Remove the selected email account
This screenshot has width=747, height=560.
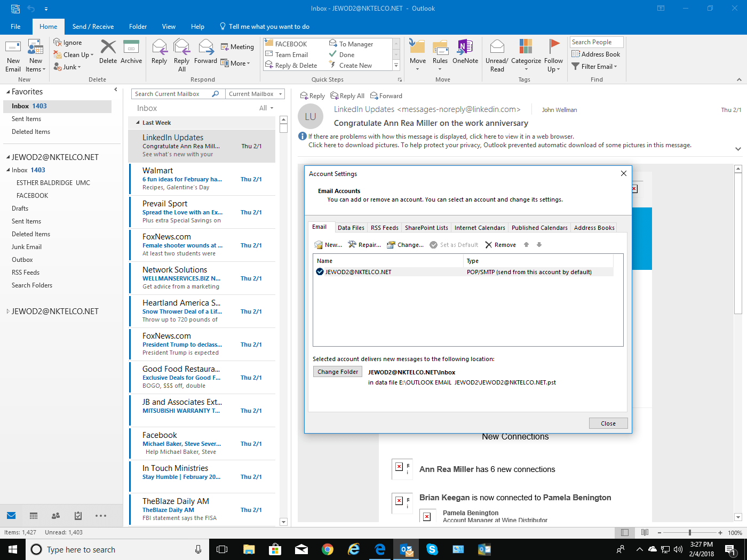click(x=500, y=245)
